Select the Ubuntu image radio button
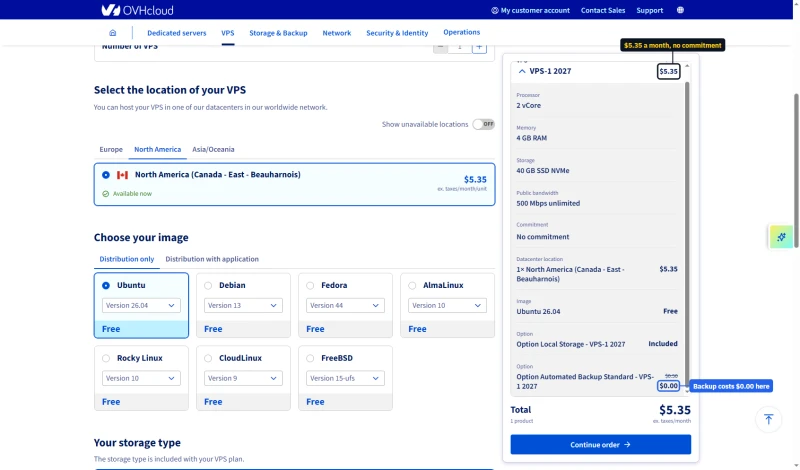800x470 pixels. point(106,286)
